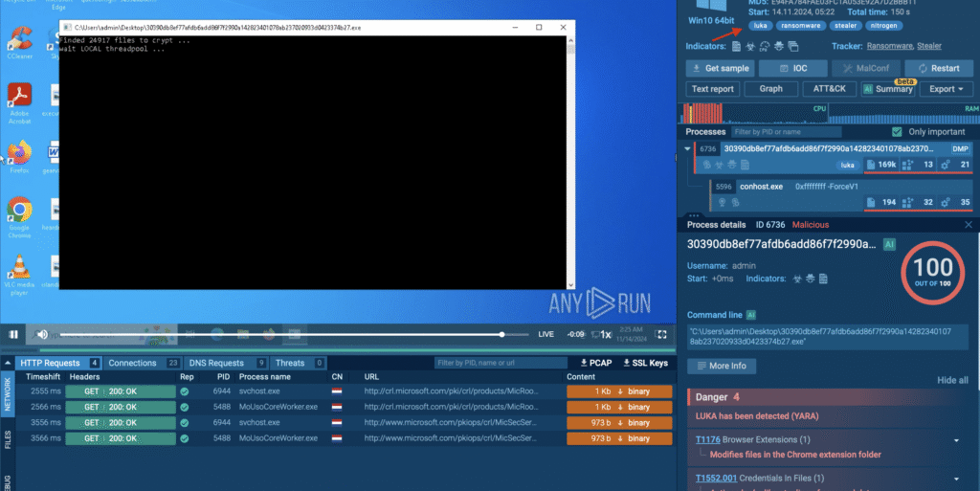Open the ATT&CK matrix
This screenshot has height=491, width=980.
pyautogui.click(x=829, y=89)
